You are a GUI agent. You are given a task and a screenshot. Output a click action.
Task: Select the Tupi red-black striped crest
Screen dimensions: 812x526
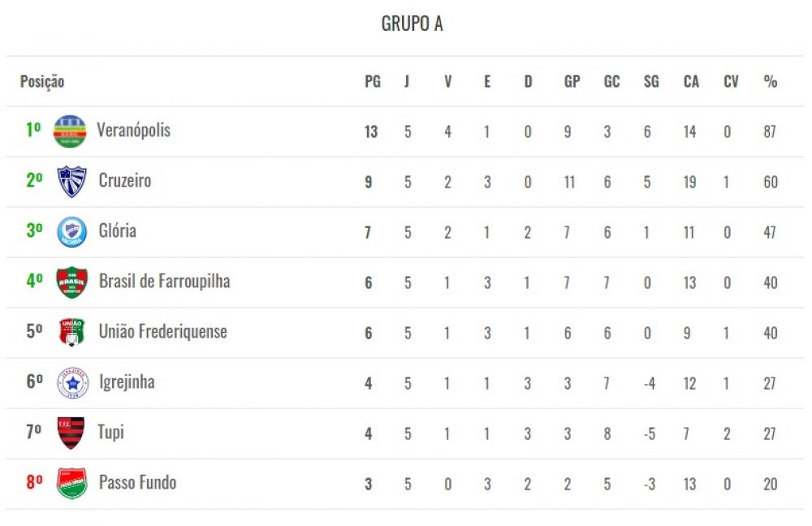pos(71,433)
